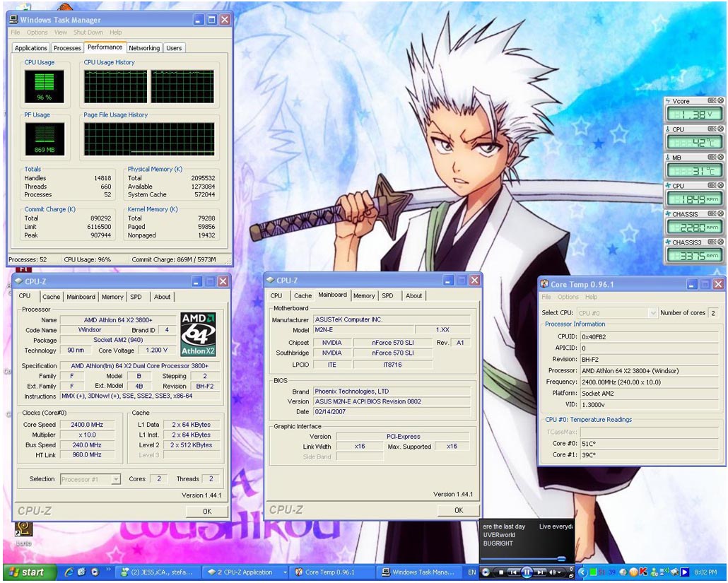This screenshot has height=583, width=728.
Task: Skip to next track in media toolbar
Action: (541, 572)
